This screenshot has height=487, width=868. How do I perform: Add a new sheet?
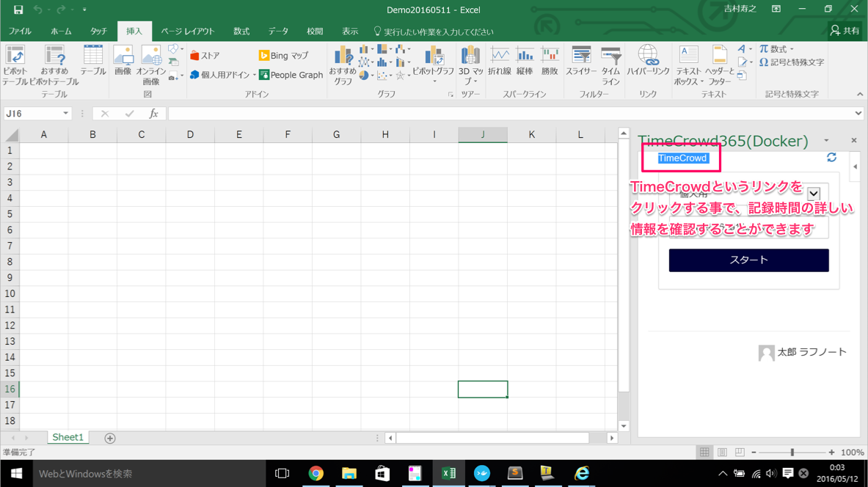(x=109, y=439)
